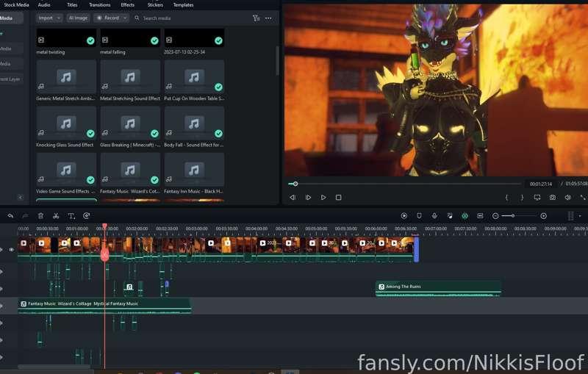Click the render preview icon in timeline toolbar
Screen dimensions: 588x374
pyautogui.click(x=404, y=216)
